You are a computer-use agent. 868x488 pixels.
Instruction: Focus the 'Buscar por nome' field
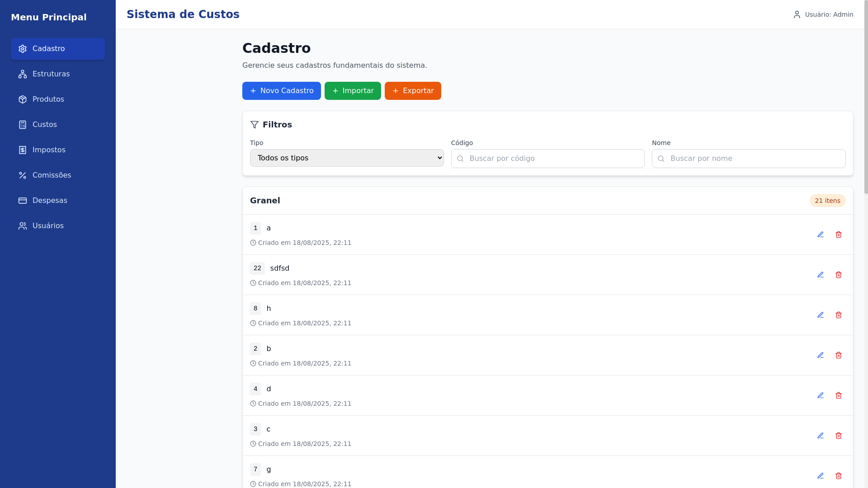(x=749, y=159)
